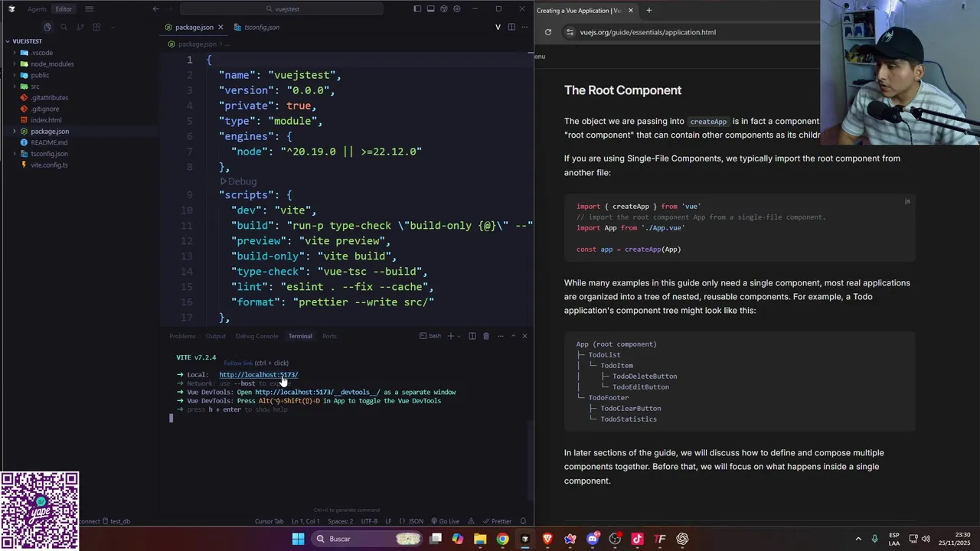Expand the node_modules folder
The height and width of the screenshot is (551, 980).
point(52,64)
